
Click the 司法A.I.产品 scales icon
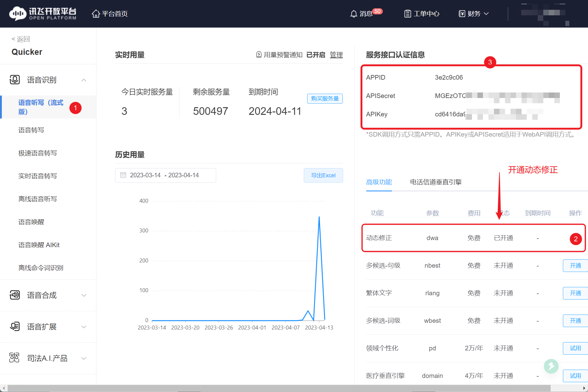pos(14,358)
